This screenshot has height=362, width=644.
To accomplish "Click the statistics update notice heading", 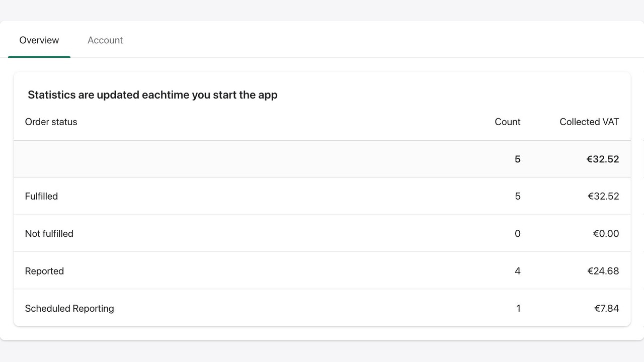I will tap(153, 95).
